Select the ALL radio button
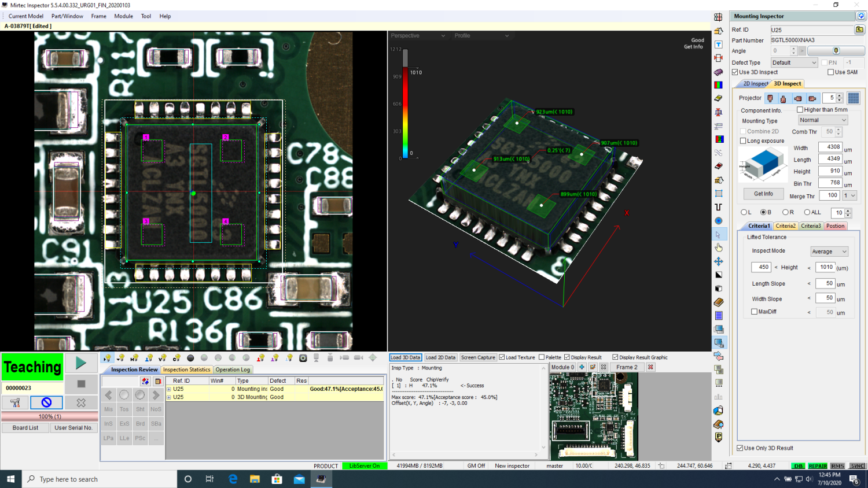This screenshot has width=868, height=488. click(x=807, y=212)
